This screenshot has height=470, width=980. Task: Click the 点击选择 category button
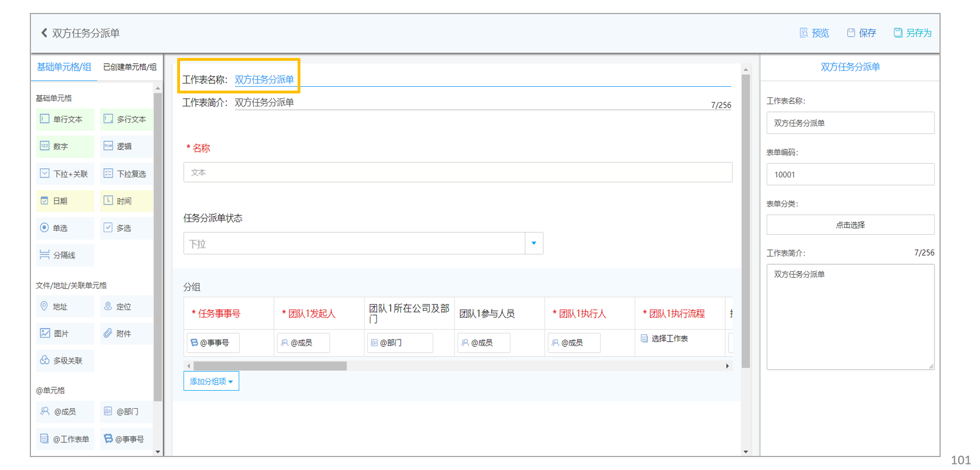pyautogui.click(x=850, y=225)
